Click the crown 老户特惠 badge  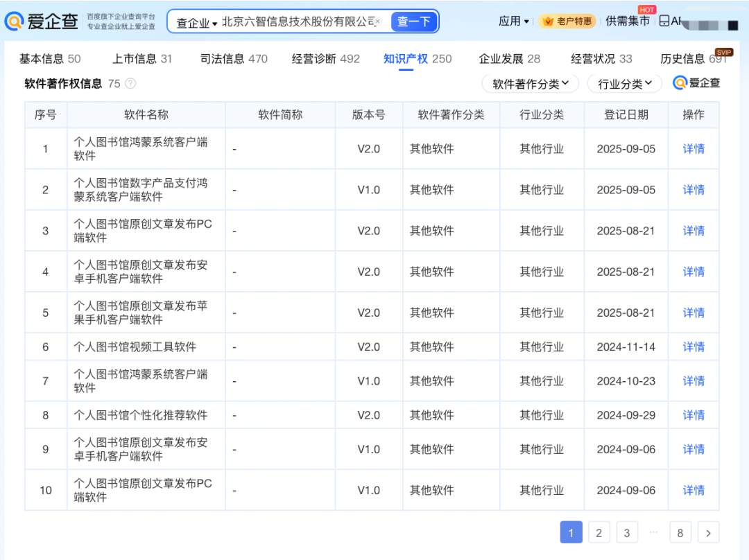point(567,21)
